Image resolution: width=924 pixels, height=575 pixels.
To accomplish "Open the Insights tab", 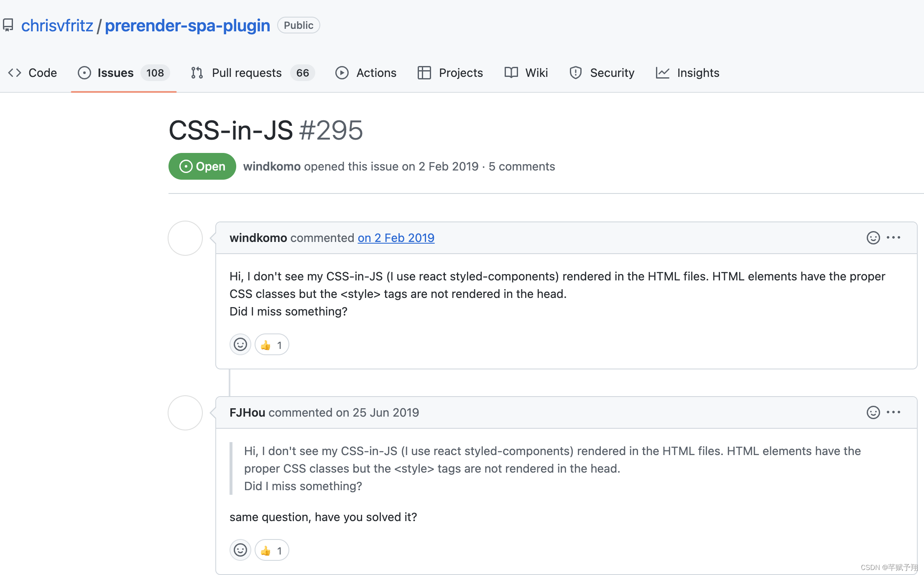I will coord(687,73).
